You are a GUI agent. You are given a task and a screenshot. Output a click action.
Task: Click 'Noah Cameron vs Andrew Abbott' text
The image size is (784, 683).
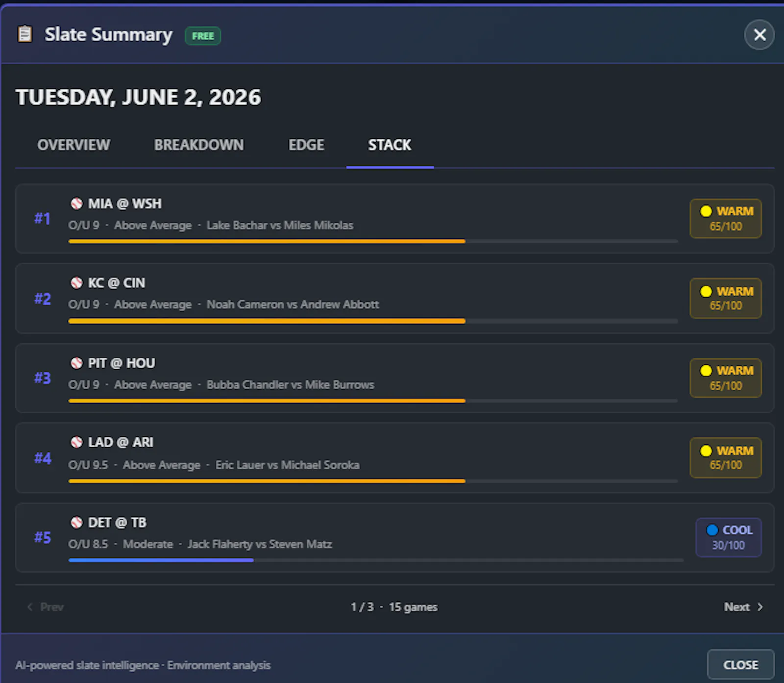click(x=293, y=304)
